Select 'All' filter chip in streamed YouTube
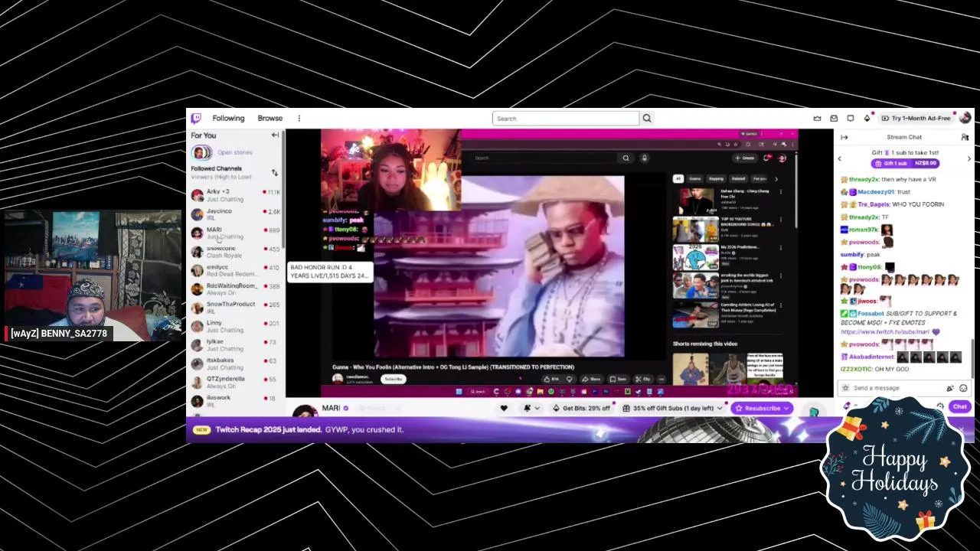Screen dimensions: 980x551 click(x=678, y=178)
